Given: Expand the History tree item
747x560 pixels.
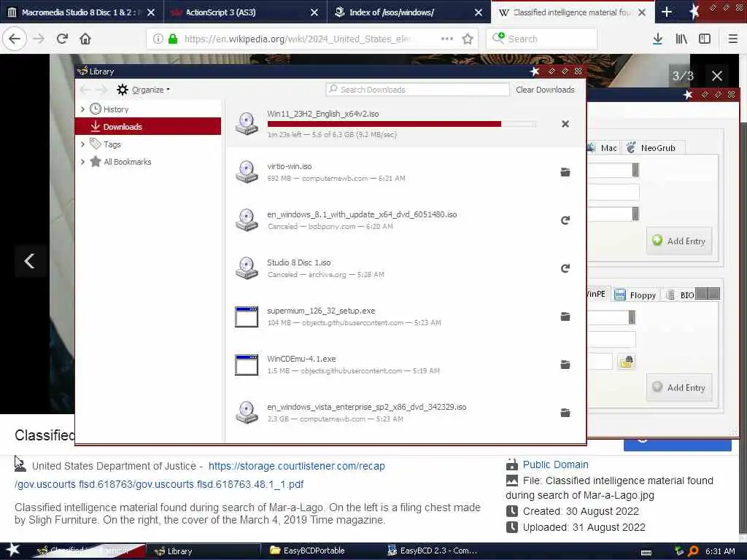Looking at the screenshot, I should click(x=83, y=109).
